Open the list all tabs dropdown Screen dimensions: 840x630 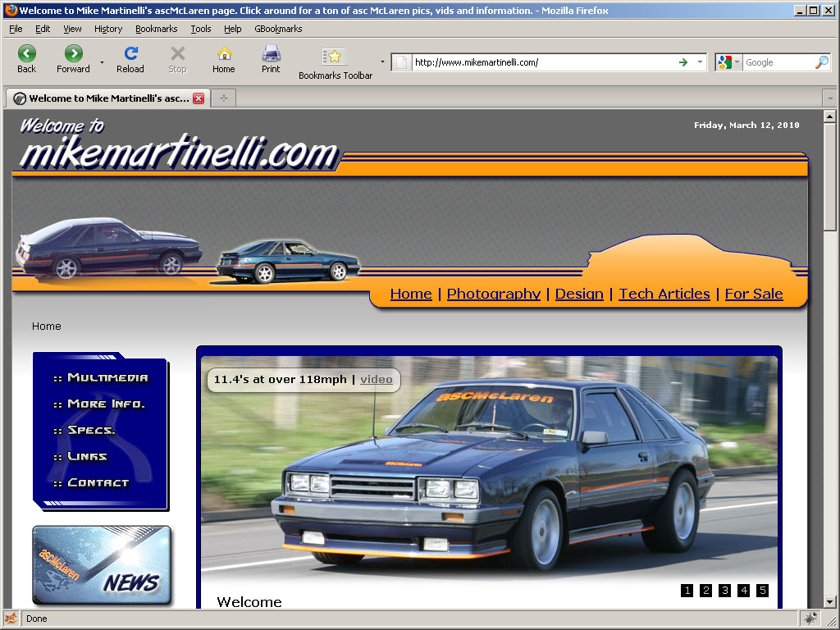[x=830, y=98]
